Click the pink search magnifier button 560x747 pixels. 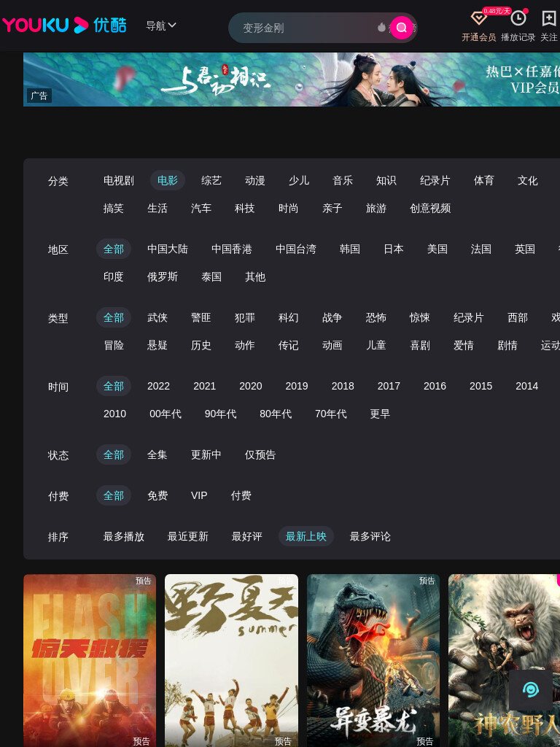tap(402, 28)
